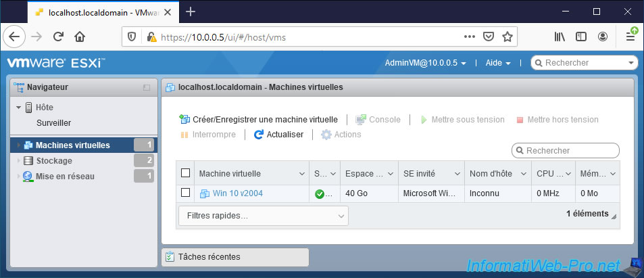Select Surveiller under Hôte
Screen dimensions: 644x278
[54, 123]
